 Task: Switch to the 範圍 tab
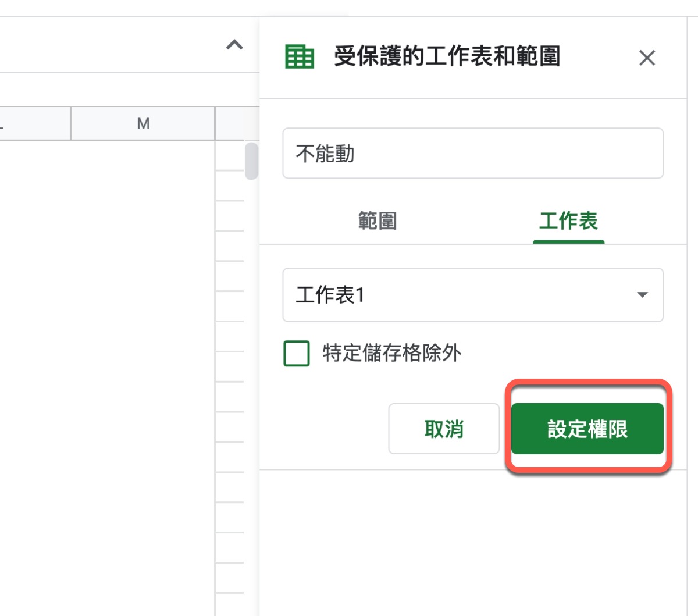pos(378,221)
